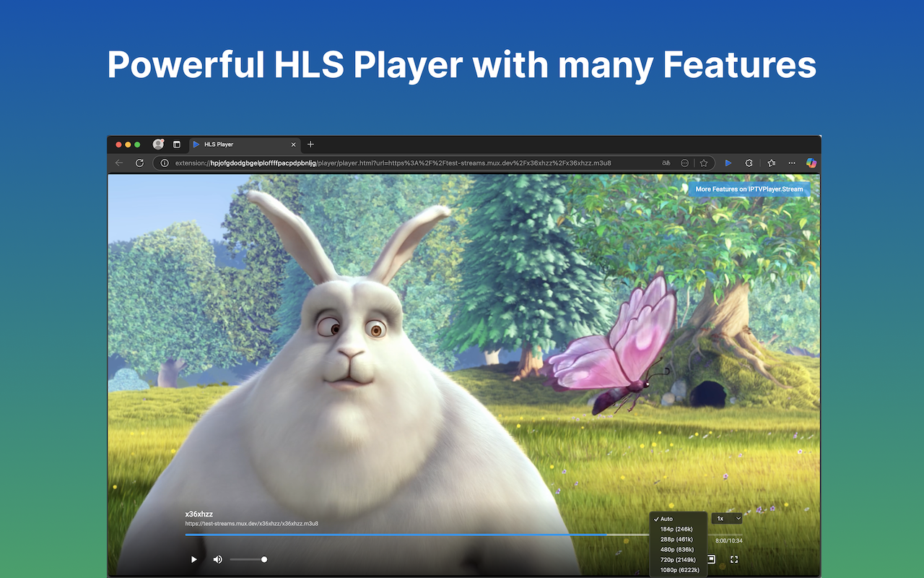This screenshot has height=578, width=924.
Task: Mute the video with the speaker icon
Action: point(217,559)
